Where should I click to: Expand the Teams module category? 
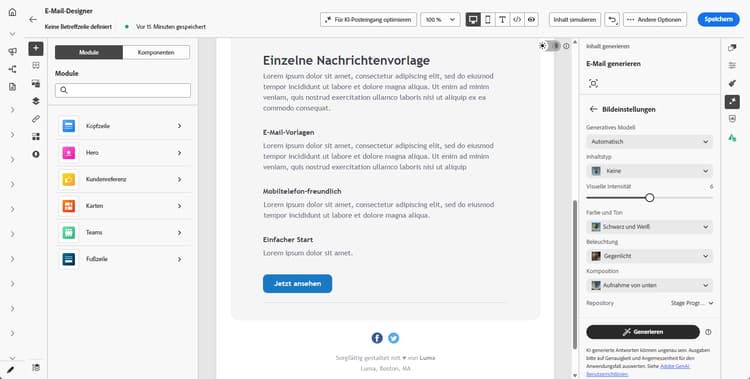124,233
